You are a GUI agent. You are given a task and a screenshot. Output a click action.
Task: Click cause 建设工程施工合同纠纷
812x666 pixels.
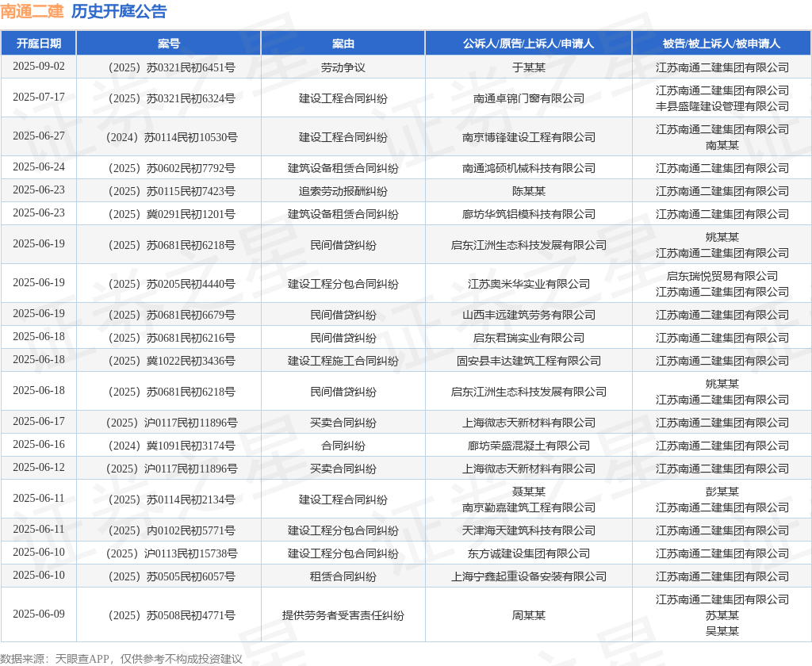coord(343,361)
